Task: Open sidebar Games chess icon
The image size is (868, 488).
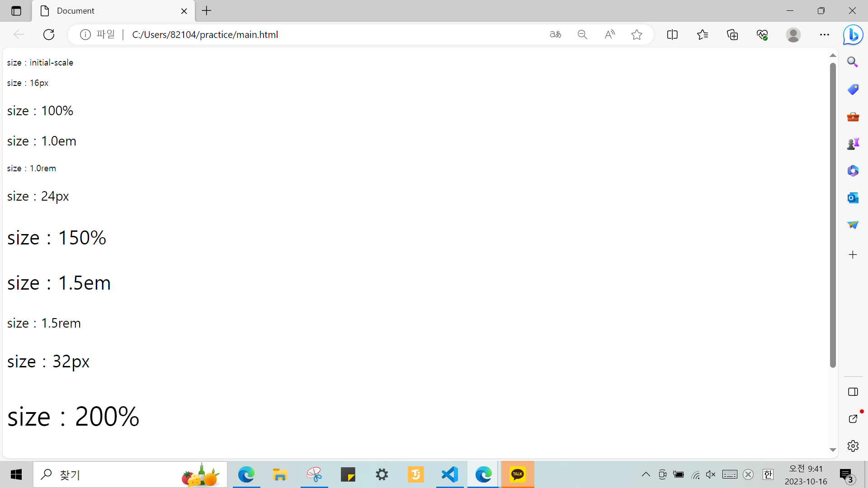Action: (x=853, y=144)
